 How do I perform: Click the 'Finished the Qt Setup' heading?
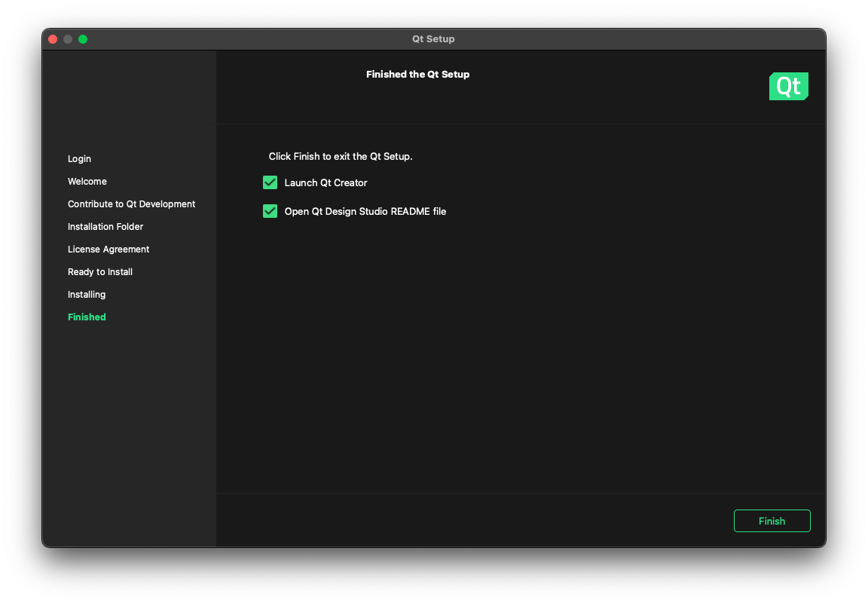click(x=417, y=75)
